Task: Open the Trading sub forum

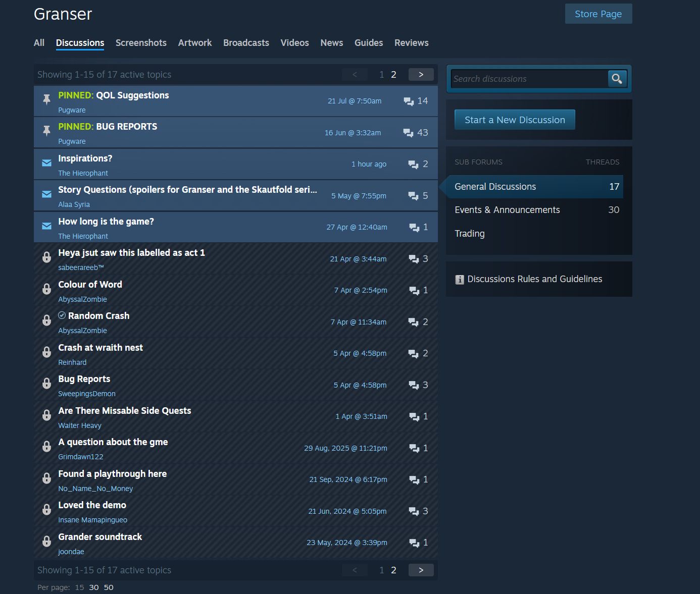Action: click(x=470, y=234)
